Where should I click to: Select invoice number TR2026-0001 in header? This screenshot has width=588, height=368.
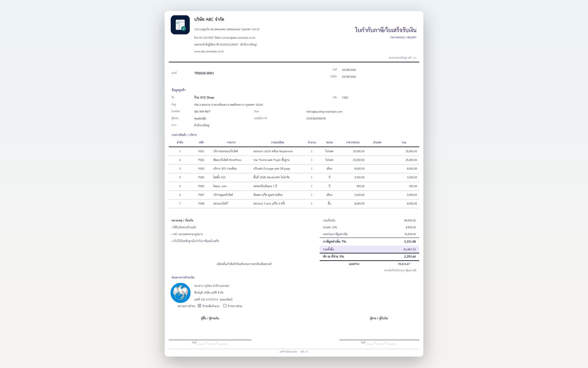click(x=204, y=73)
